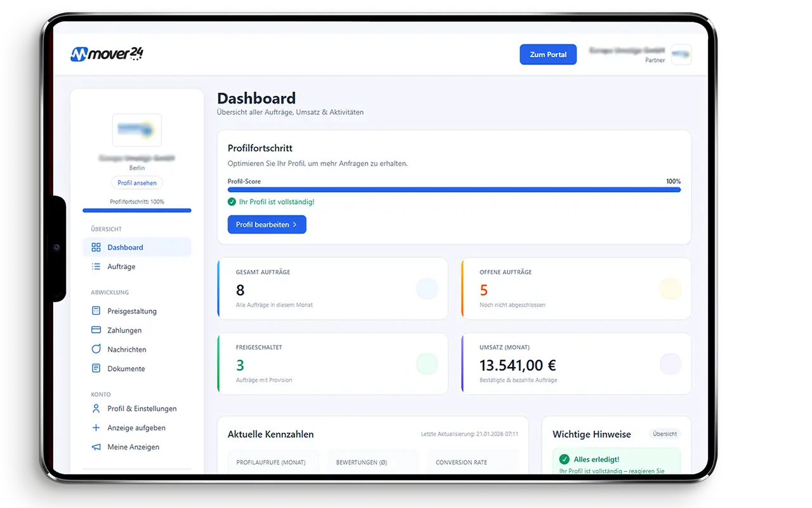Open the Conversion Rate tab
812x508 pixels.
(x=461, y=462)
